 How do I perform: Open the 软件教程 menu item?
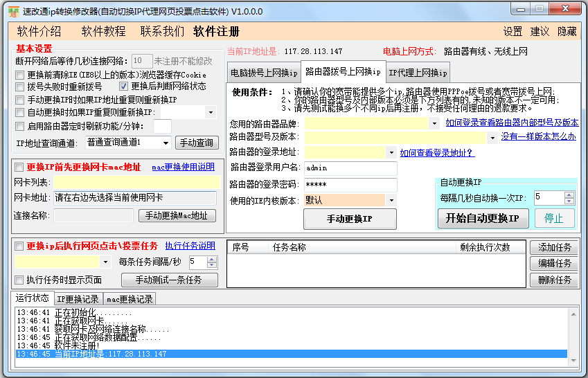103,31
